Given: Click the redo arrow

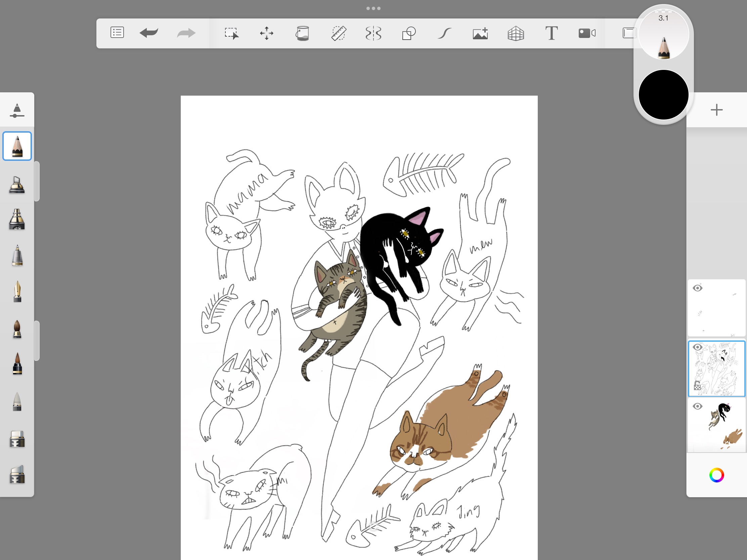Looking at the screenshot, I should [186, 33].
